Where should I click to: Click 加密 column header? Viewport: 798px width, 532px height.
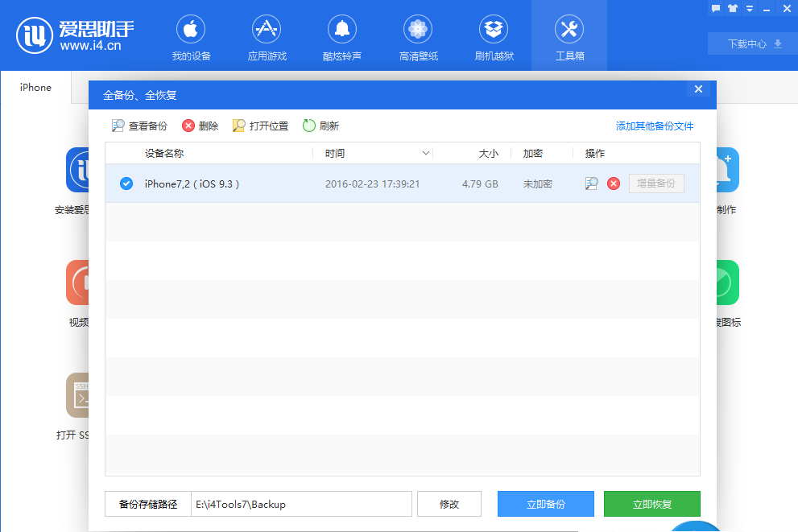click(533, 153)
